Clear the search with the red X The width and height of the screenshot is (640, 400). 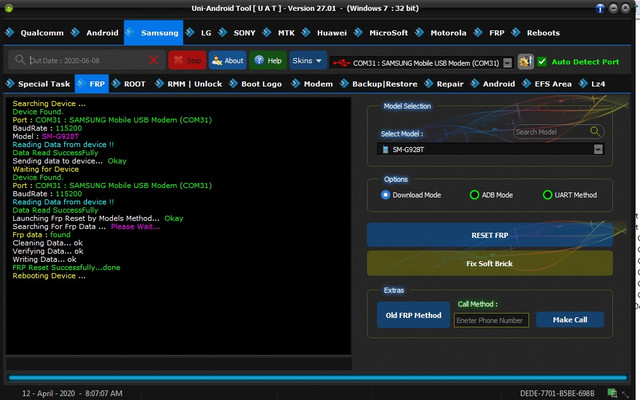154,60
